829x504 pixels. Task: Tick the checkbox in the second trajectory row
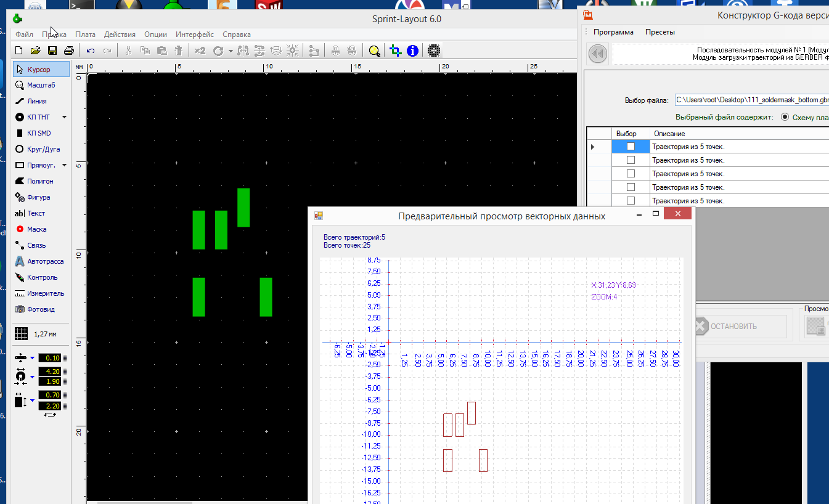click(631, 160)
